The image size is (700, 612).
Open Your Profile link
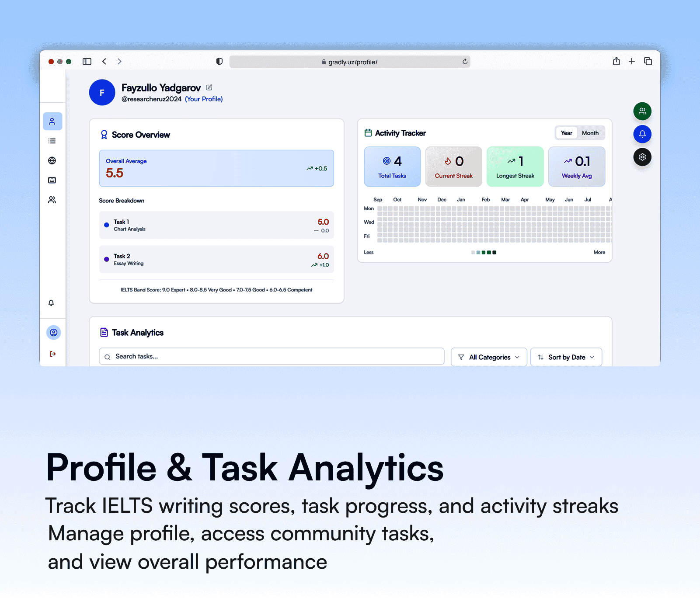203,99
